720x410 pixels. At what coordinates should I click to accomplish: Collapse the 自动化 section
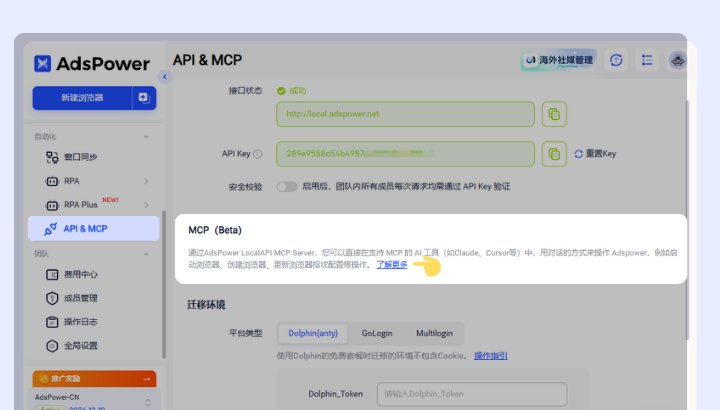[146, 137]
